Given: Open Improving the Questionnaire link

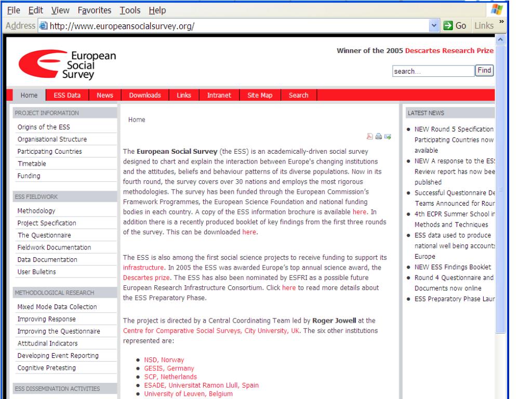Looking at the screenshot, I should (x=59, y=331).
